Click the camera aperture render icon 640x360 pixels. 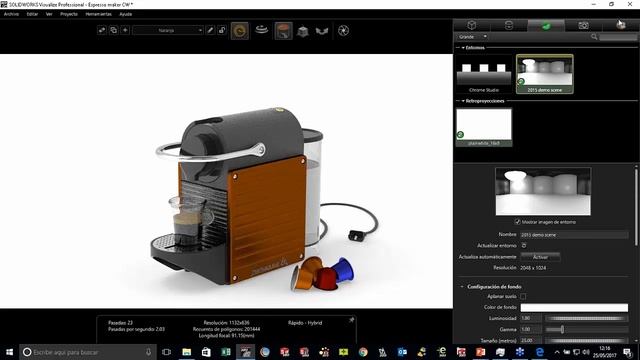344,31
